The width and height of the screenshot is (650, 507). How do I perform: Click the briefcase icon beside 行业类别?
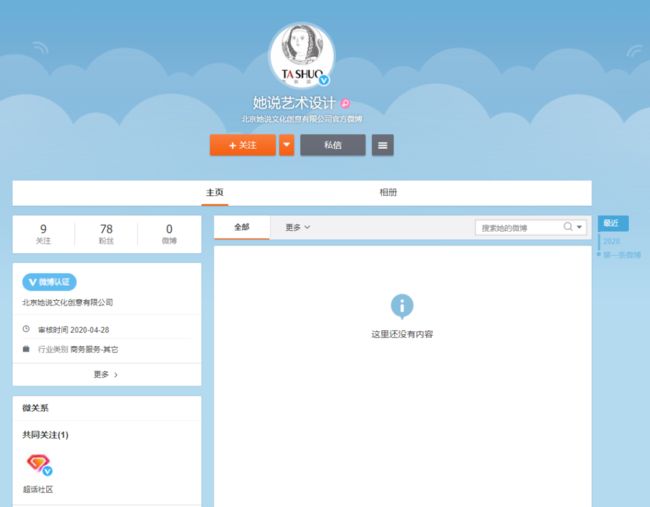(x=26, y=349)
